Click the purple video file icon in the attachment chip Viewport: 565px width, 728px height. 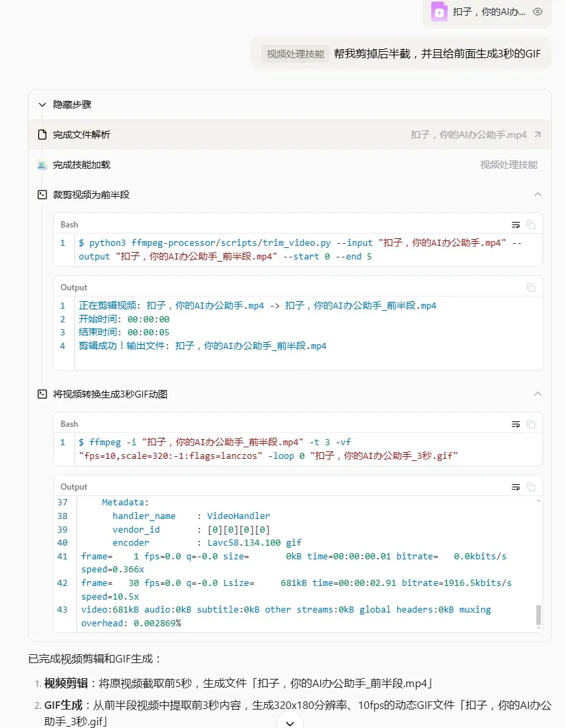point(439,12)
